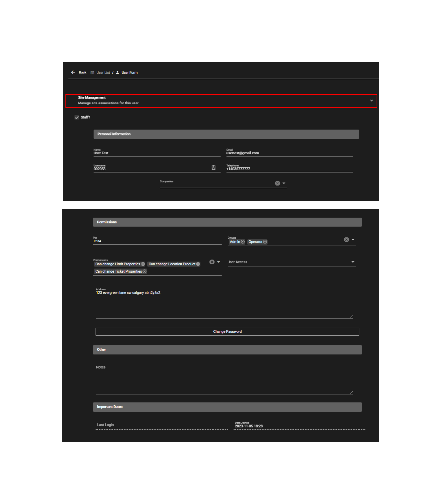Click the Site Management title text
The height and width of the screenshot is (504, 441).
[x=92, y=97]
